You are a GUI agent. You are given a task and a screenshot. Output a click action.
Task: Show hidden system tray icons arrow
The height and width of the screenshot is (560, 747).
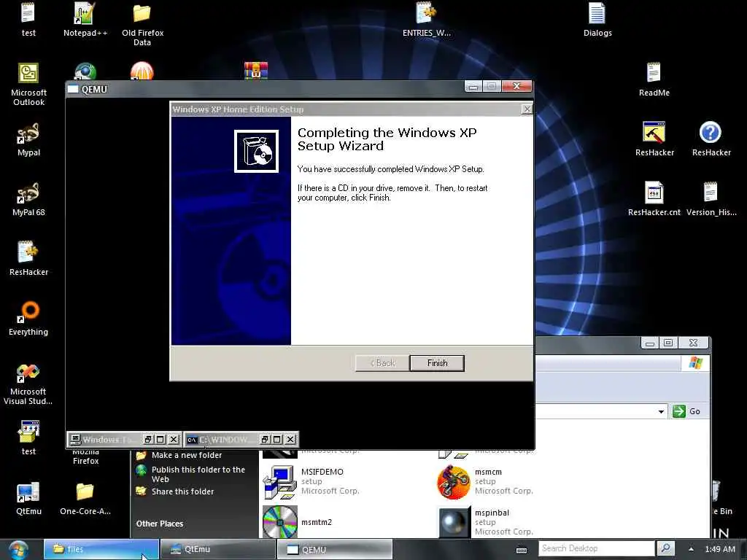[x=692, y=549]
